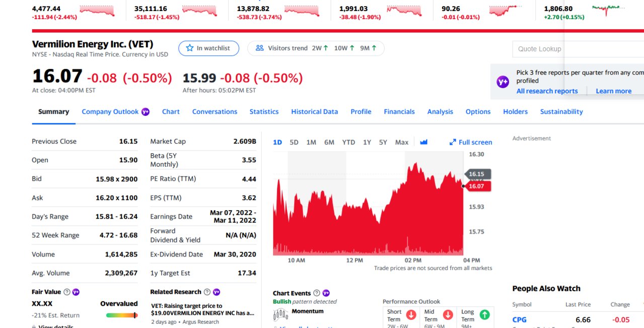Click inside the Quote Lookup field

click(x=578, y=49)
